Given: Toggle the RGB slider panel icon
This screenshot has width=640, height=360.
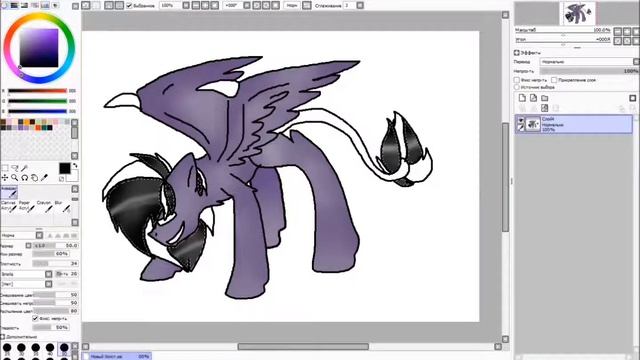Looking at the screenshot, I should point(15,5).
